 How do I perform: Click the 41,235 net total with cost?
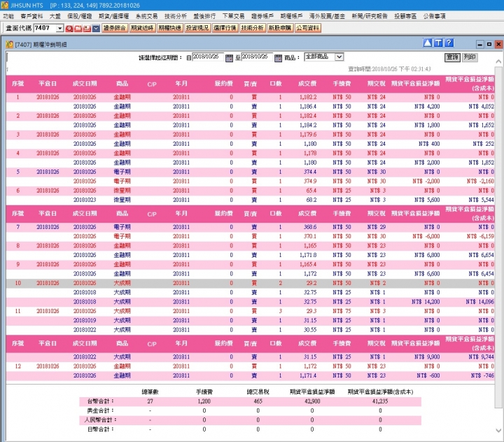point(380,401)
